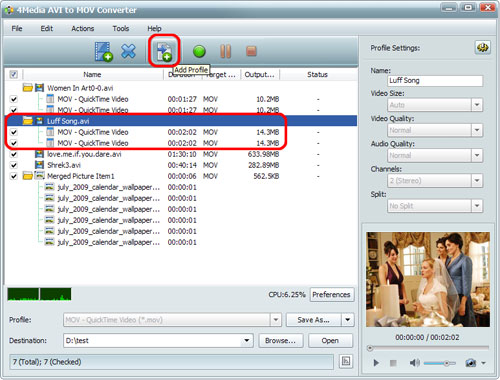
Task: Open the Split dropdown
Action: pos(477,206)
